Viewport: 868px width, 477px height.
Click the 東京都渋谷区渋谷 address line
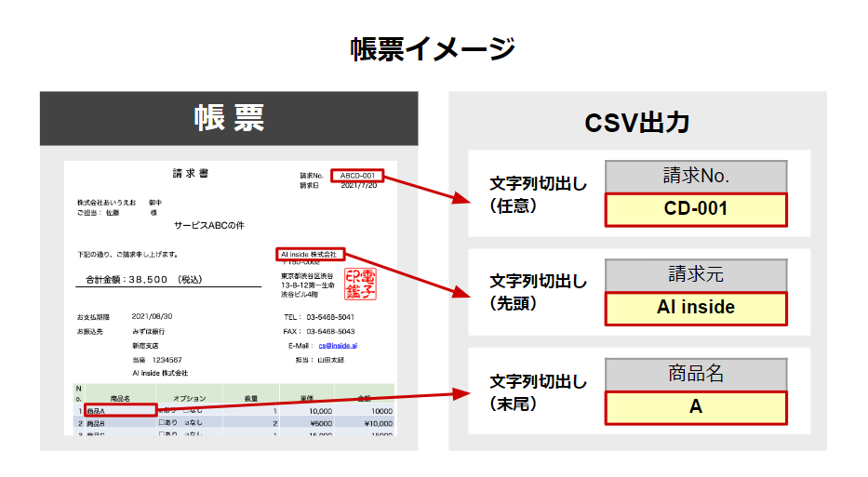[307, 275]
